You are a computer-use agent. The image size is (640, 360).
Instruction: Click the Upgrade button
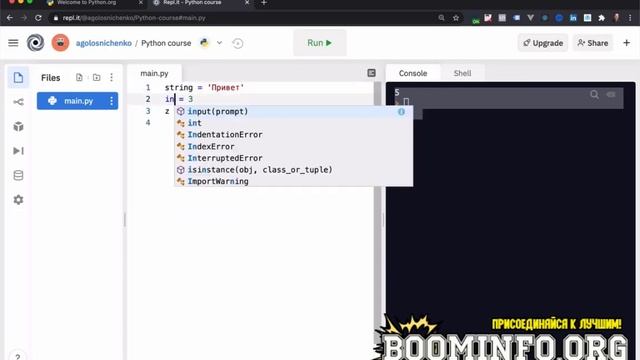[543, 43]
